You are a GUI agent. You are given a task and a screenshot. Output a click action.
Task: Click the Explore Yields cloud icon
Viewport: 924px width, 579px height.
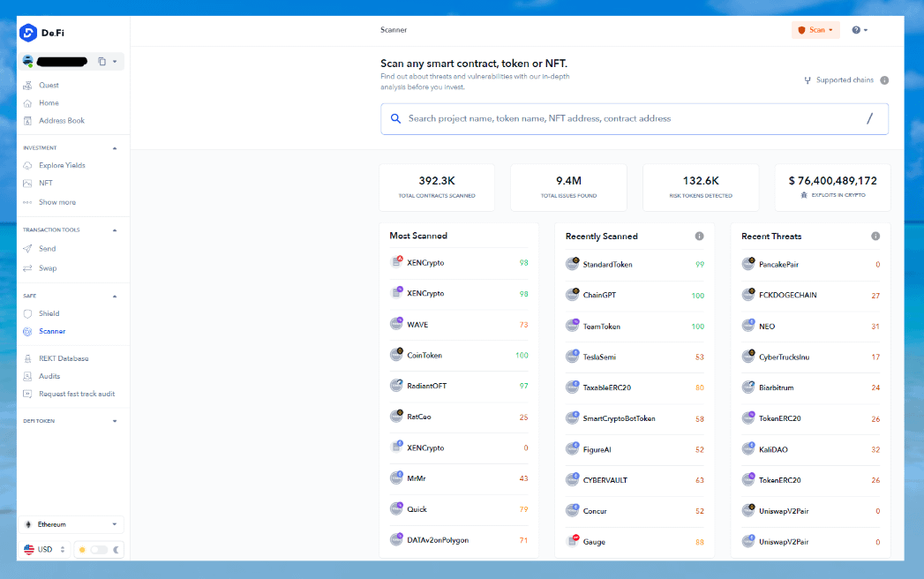[28, 166]
